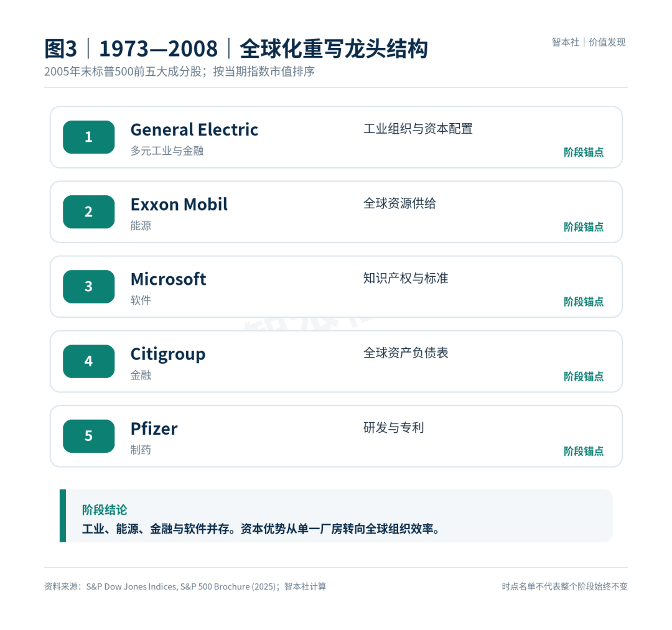This screenshot has width=672, height=630.
Task: Click the 阶段结论 heading in summary box
Action: pos(105,509)
